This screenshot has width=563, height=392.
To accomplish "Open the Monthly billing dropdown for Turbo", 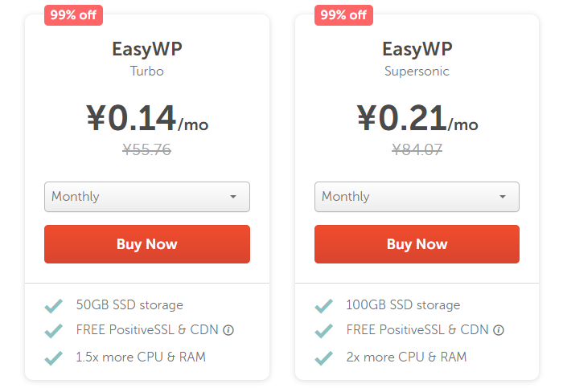I will 147,197.
